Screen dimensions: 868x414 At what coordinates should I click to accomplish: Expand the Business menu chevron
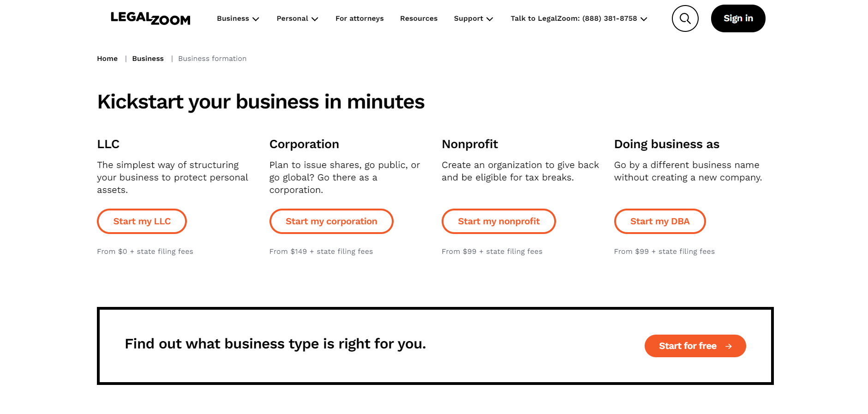256,19
